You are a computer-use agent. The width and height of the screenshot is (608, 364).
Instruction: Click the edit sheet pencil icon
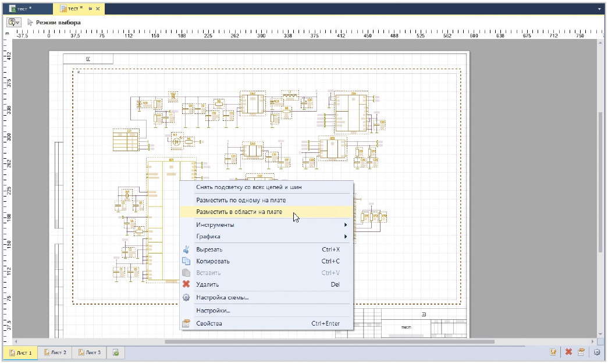[554, 352]
